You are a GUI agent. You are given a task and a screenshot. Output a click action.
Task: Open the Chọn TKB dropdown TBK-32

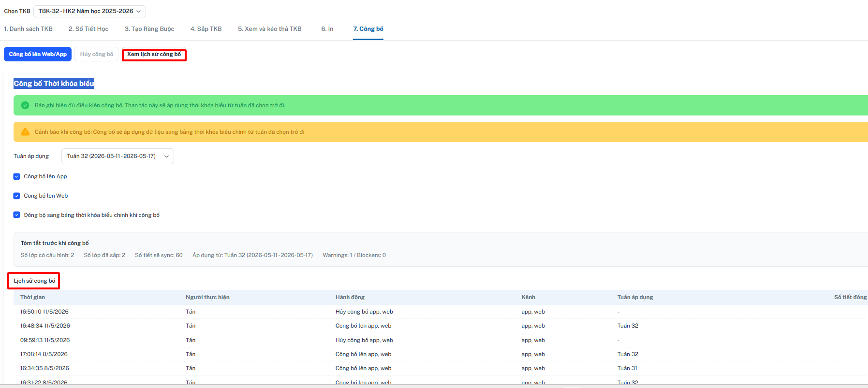pyautogui.click(x=89, y=11)
